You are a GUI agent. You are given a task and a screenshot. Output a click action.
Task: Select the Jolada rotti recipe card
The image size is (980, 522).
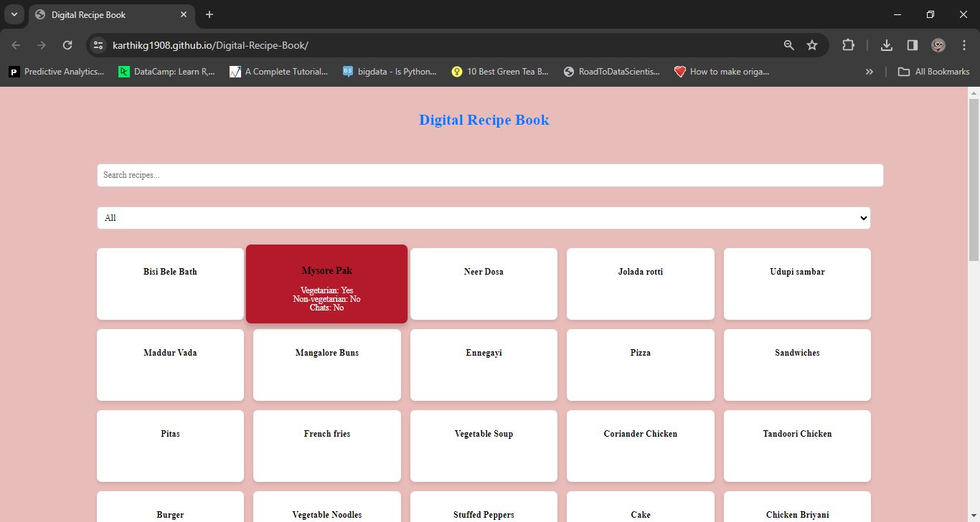tap(641, 284)
